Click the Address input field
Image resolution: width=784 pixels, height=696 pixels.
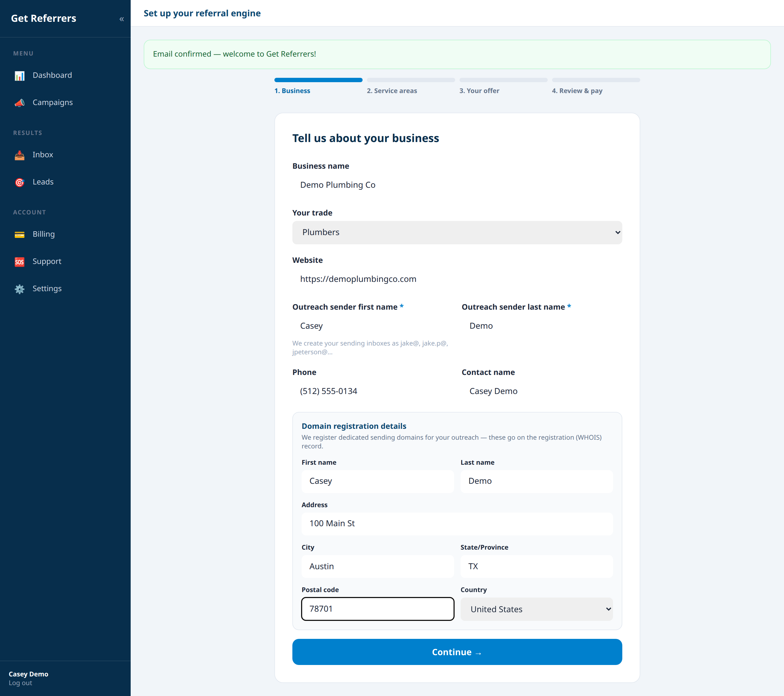[457, 524]
